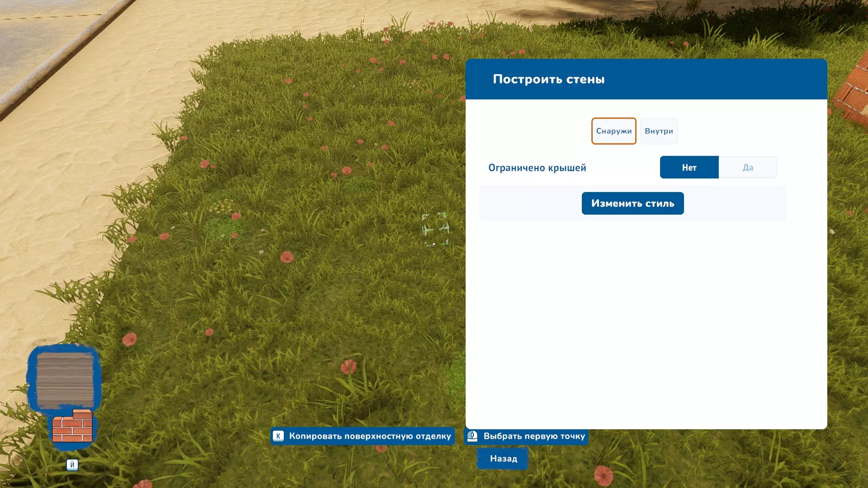
Task: Click the brick wall build icon
Action: point(72,426)
